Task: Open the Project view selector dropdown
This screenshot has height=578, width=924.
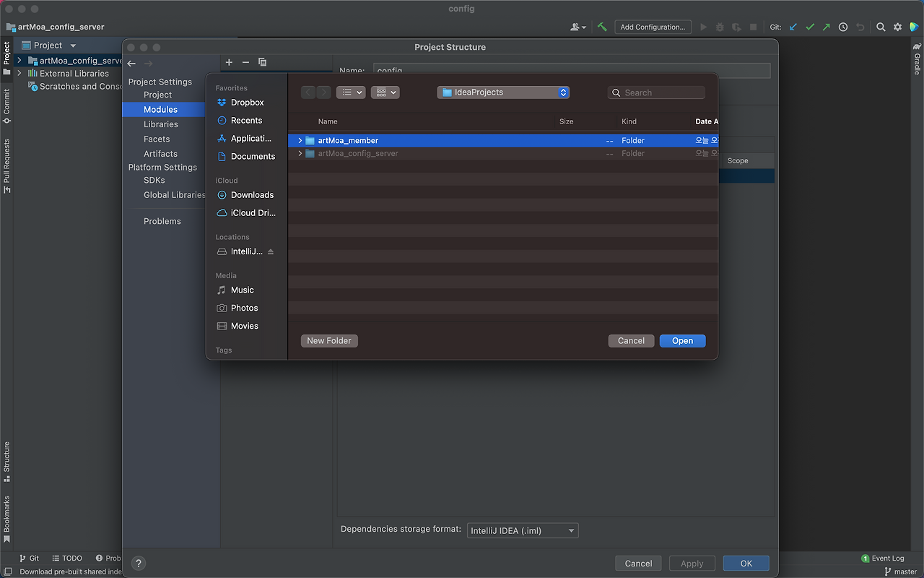Action: [48, 45]
